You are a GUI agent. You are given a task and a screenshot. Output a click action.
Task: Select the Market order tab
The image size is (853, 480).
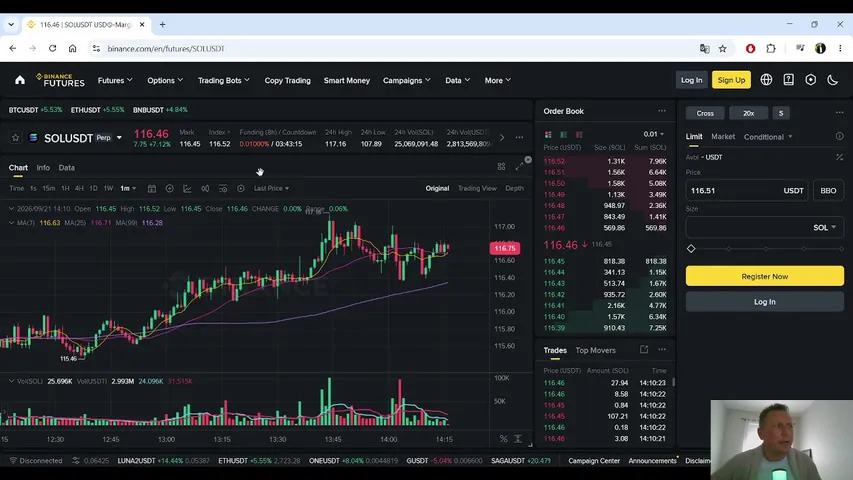pyautogui.click(x=722, y=137)
